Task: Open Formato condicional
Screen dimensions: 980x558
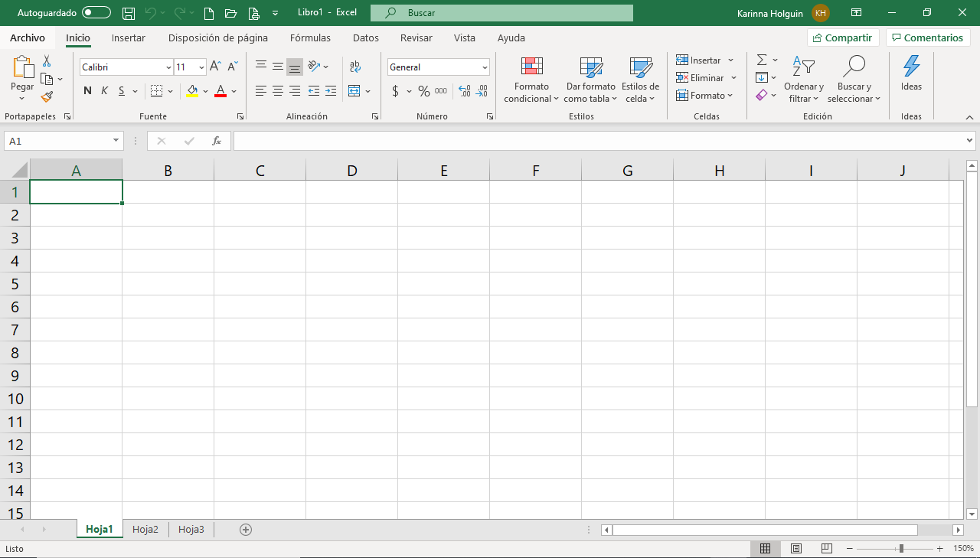Action: pyautogui.click(x=531, y=80)
